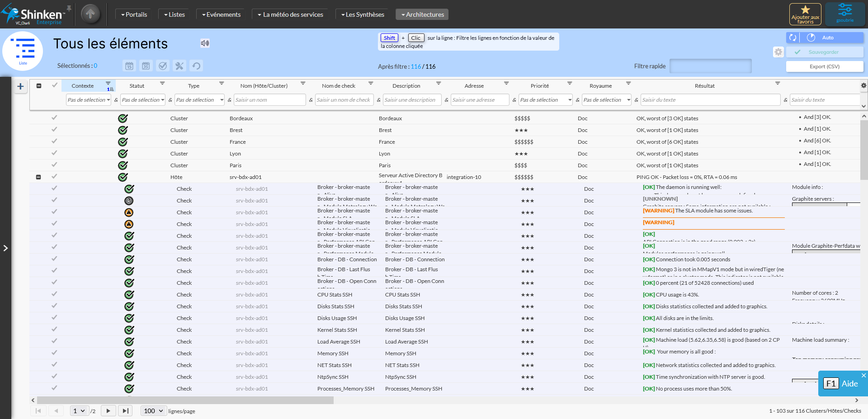Viewport: 868px width, 419px height.
Task: Click the wrench and screwdriver action icon
Action: 179,66
